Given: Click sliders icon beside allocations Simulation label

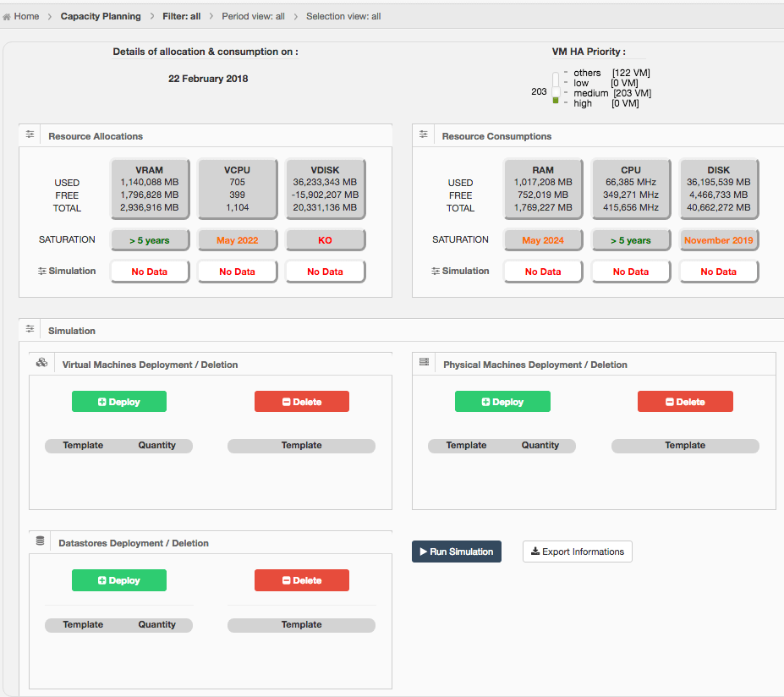Looking at the screenshot, I should (43, 272).
